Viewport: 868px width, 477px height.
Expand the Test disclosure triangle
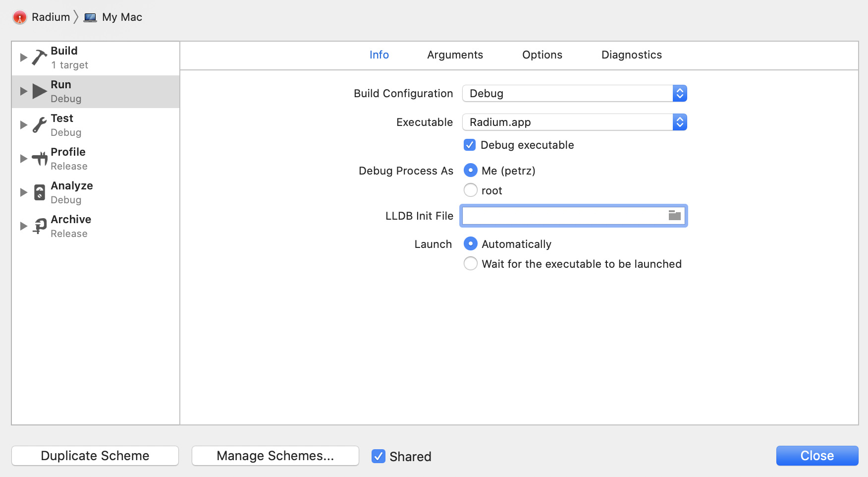23,125
